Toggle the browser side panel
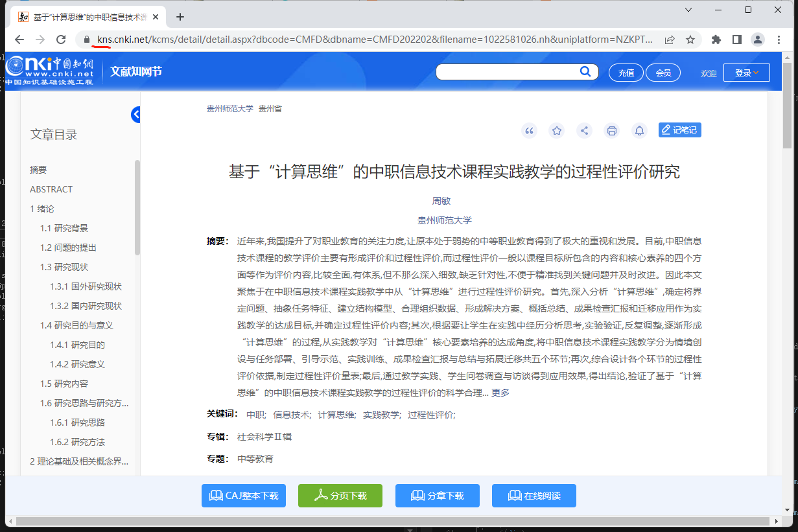The image size is (798, 532). 736,40
